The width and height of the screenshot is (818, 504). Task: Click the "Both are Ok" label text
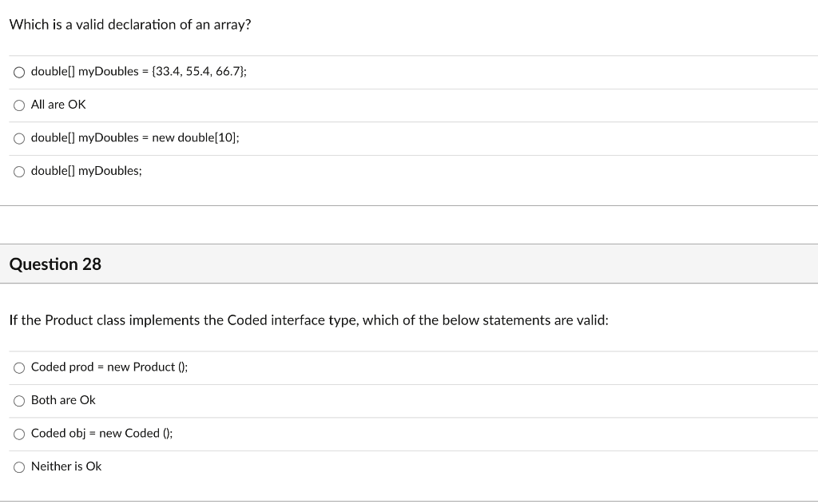pos(63,400)
